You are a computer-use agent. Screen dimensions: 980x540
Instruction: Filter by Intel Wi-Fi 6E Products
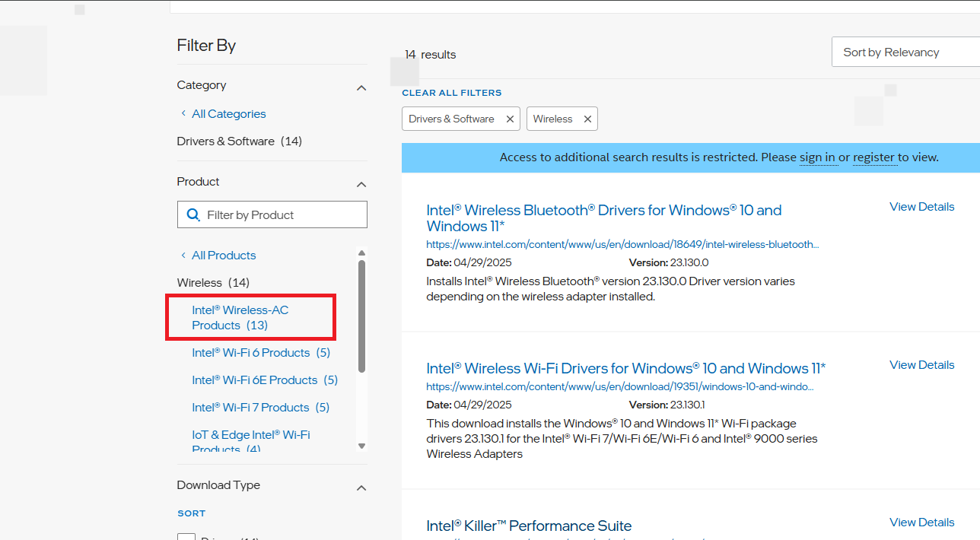click(x=264, y=380)
